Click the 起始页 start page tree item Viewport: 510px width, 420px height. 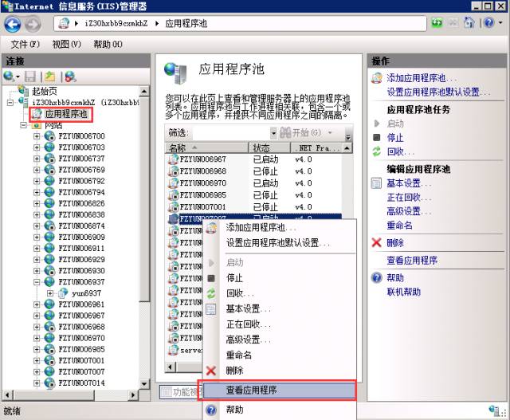click(x=45, y=92)
